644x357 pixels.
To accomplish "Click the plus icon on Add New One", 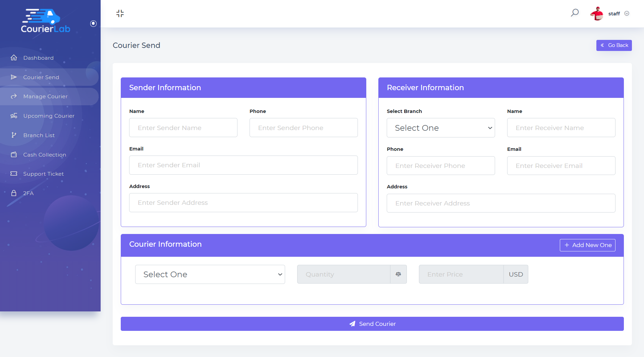I will pos(567,245).
